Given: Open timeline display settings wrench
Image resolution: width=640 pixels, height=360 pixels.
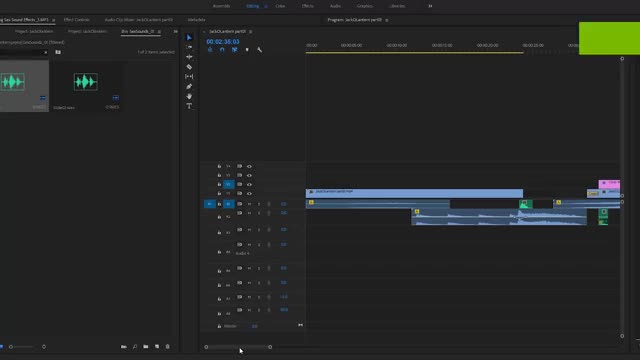Looking at the screenshot, I should coord(260,50).
